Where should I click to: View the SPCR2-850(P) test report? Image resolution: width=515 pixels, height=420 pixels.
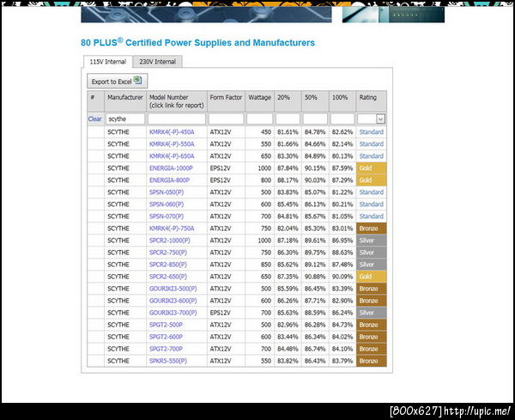point(168,265)
